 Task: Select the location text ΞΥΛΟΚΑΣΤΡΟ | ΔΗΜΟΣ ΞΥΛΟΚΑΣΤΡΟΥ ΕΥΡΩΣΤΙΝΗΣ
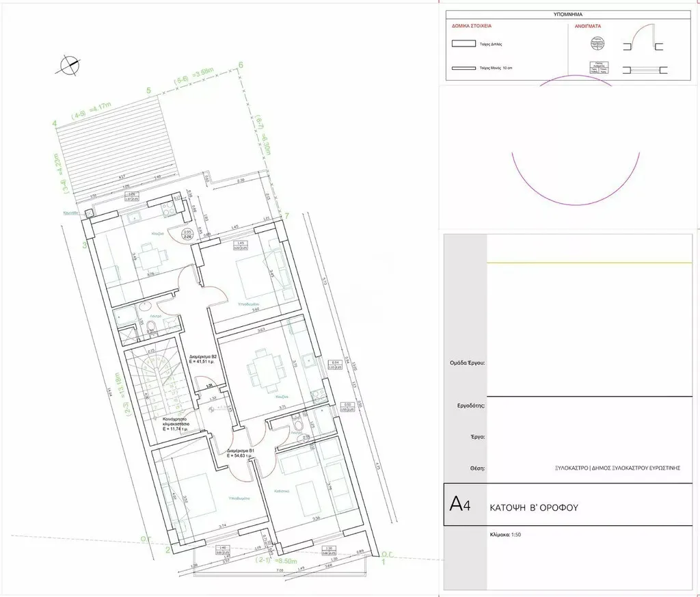click(x=617, y=468)
